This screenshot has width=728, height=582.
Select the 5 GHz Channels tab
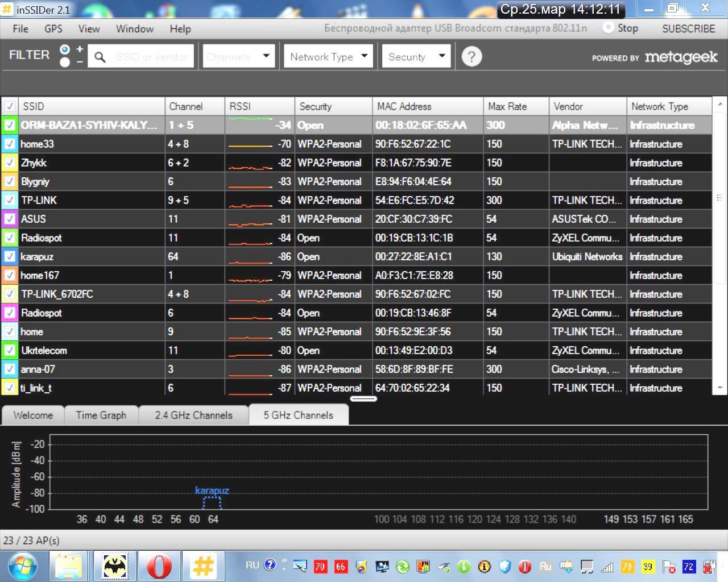[x=299, y=415]
